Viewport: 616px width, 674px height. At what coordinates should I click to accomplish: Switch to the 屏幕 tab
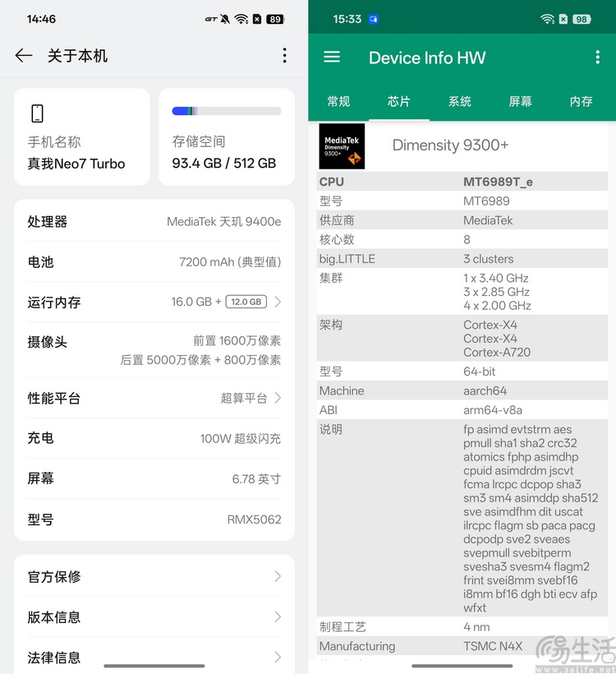(x=520, y=101)
